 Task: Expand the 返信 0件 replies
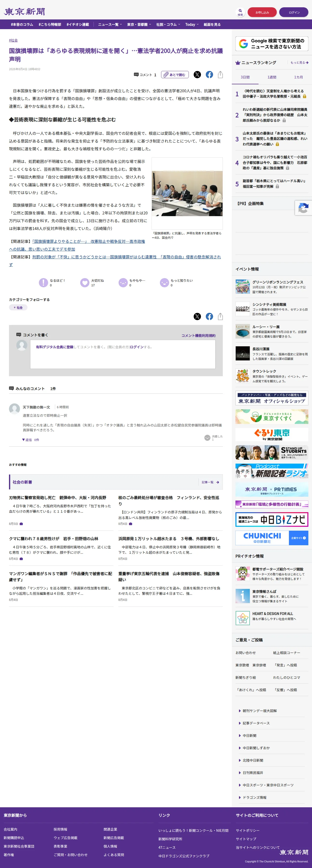pos(31,440)
